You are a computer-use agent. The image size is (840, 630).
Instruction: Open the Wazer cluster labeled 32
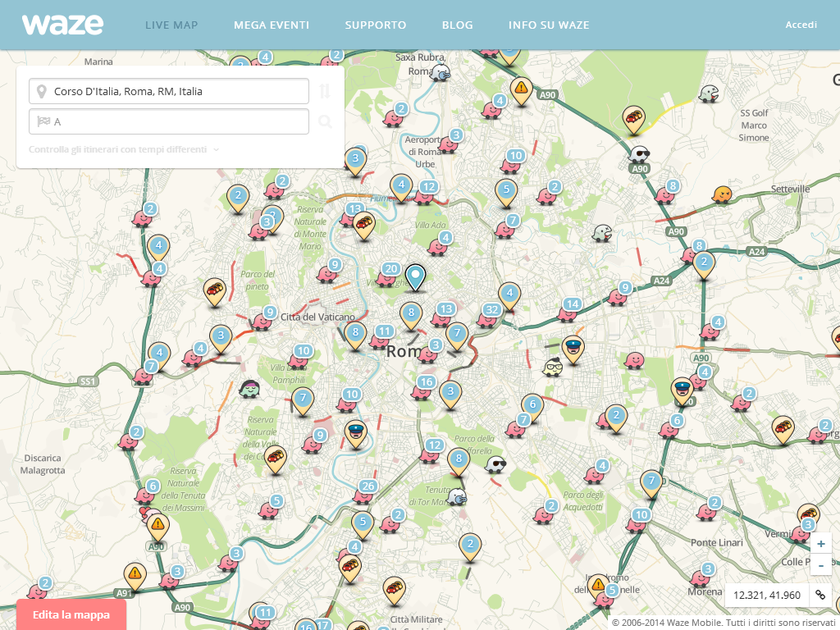click(x=489, y=316)
